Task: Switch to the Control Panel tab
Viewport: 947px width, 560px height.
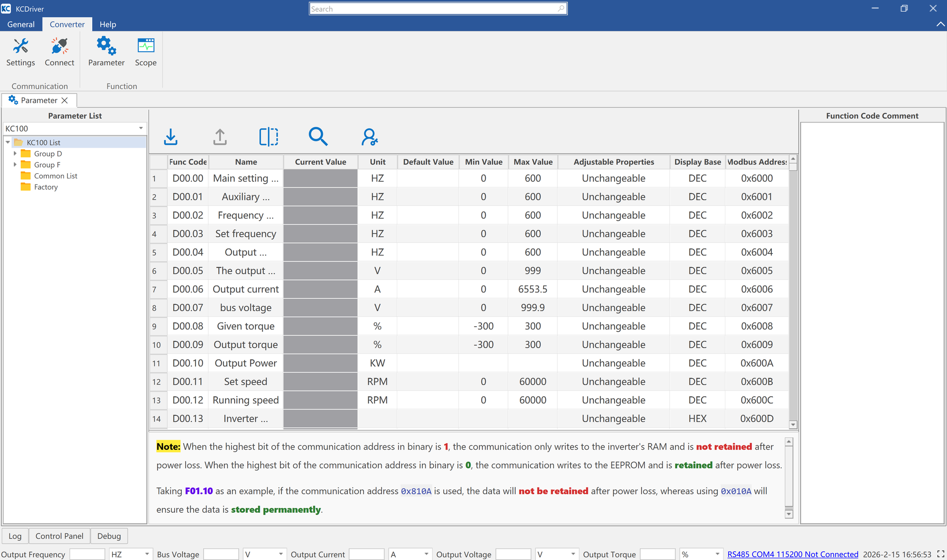Action: click(59, 535)
